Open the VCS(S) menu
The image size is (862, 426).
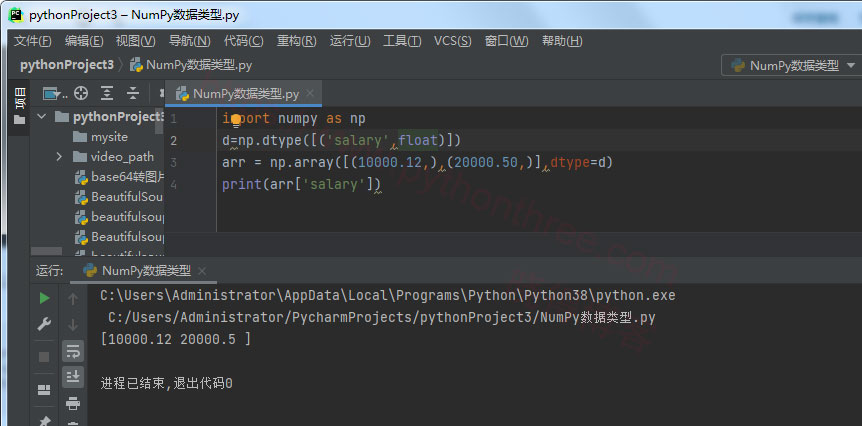[x=452, y=41]
